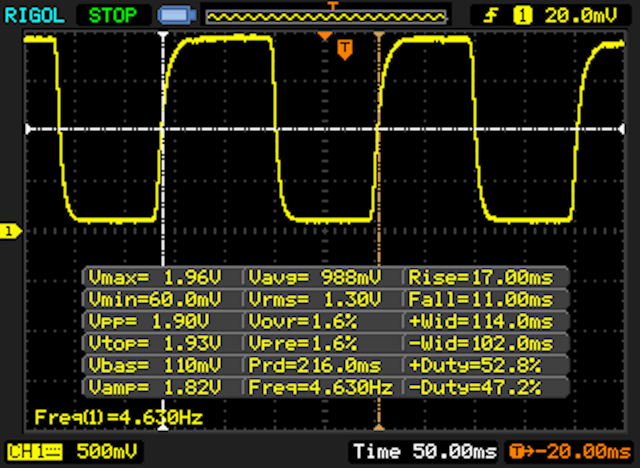Click the 500mV vertical scale value
The height and width of the screenshot is (468, 640).
click(x=107, y=451)
